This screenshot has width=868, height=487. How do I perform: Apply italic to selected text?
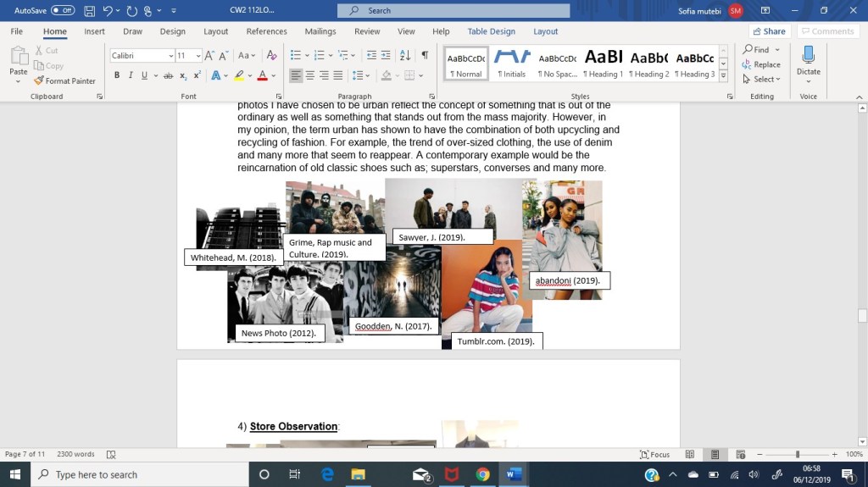pos(131,75)
